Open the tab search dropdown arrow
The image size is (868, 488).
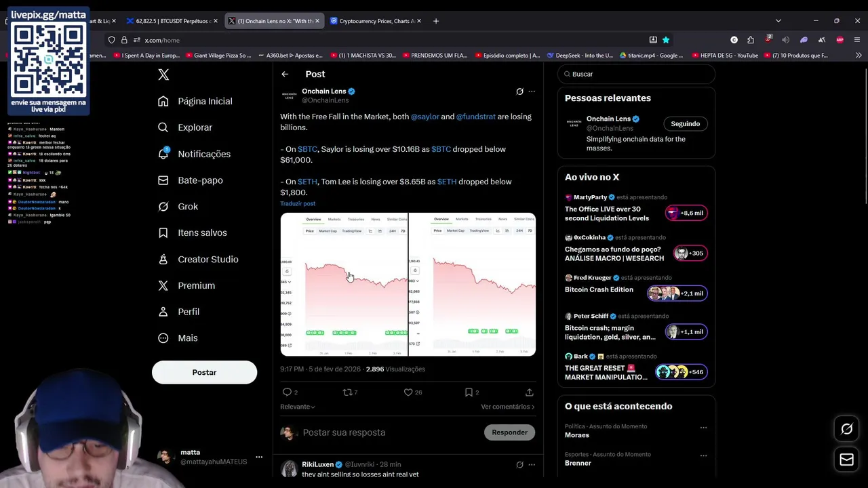pos(778,21)
